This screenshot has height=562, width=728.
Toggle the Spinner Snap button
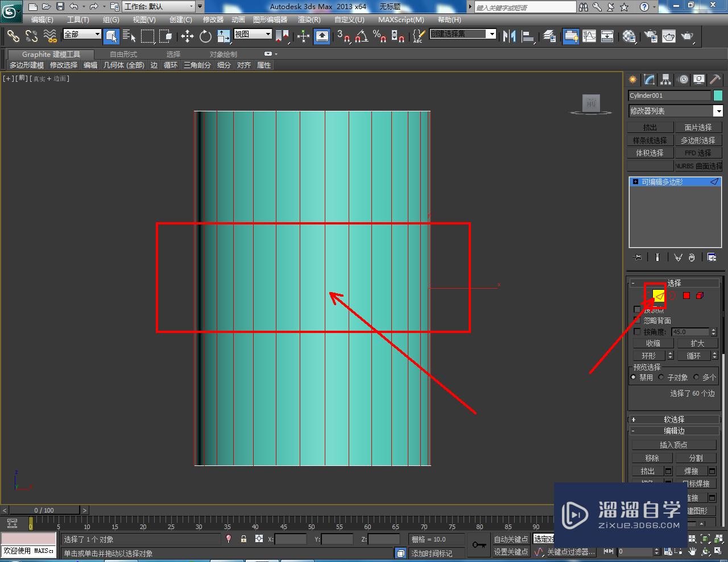(x=398, y=36)
